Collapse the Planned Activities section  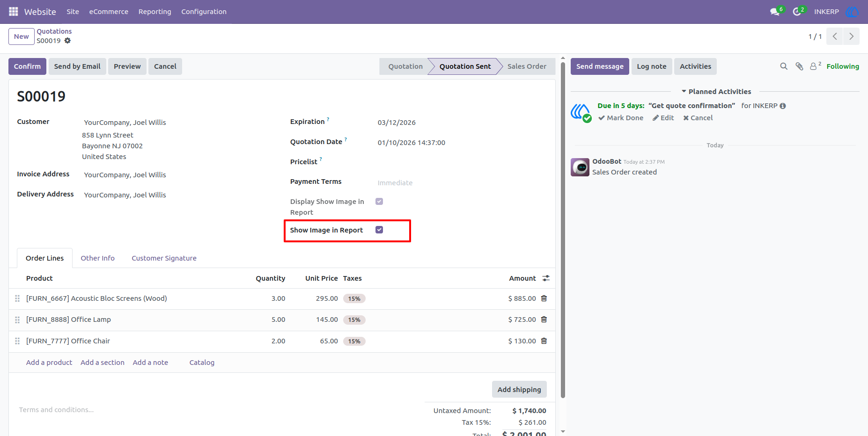[716, 92]
